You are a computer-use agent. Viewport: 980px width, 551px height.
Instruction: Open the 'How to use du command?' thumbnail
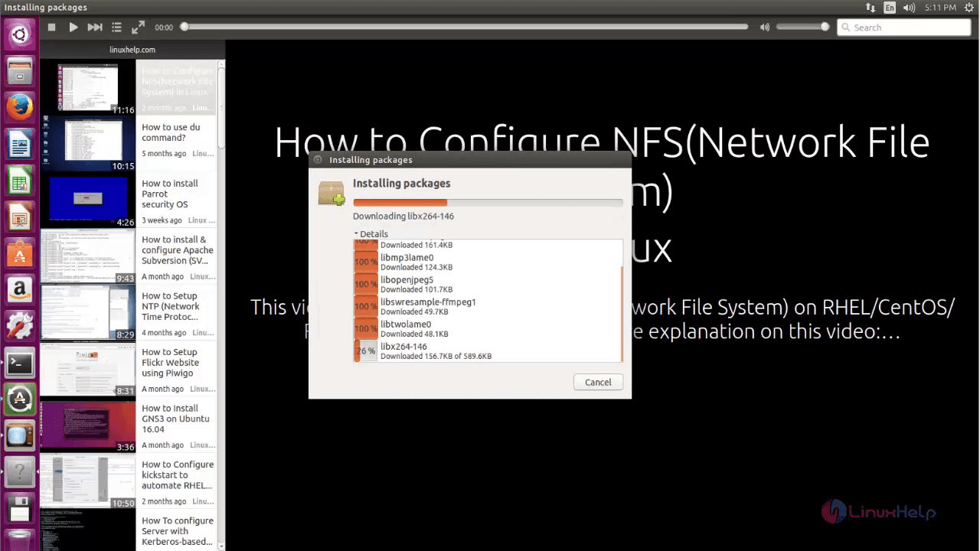88,144
